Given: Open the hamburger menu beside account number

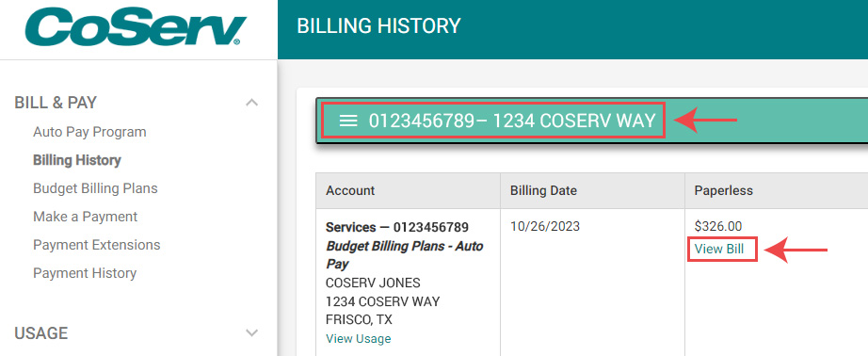Looking at the screenshot, I should click(348, 121).
